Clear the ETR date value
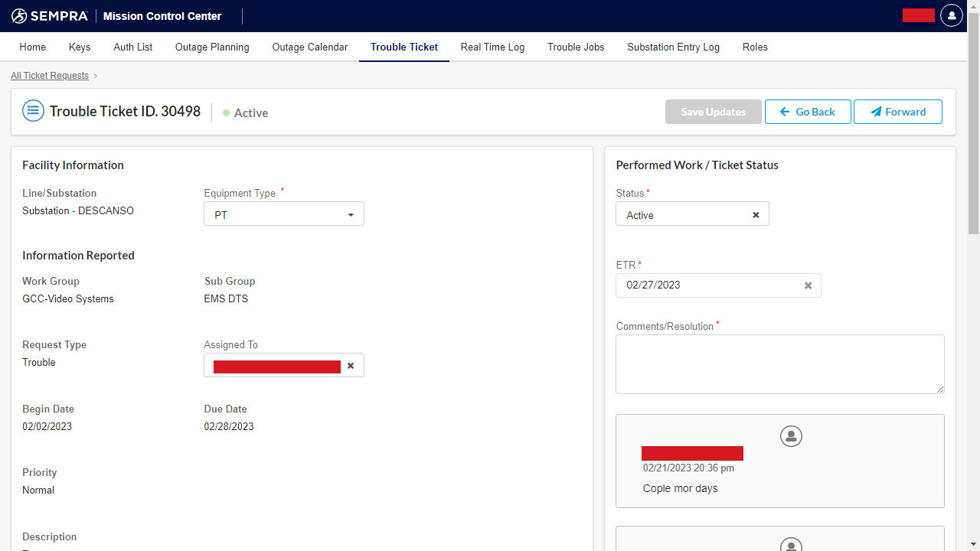The height and width of the screenshot is (551, 980). pyautogui.click(x=808, y=285)
